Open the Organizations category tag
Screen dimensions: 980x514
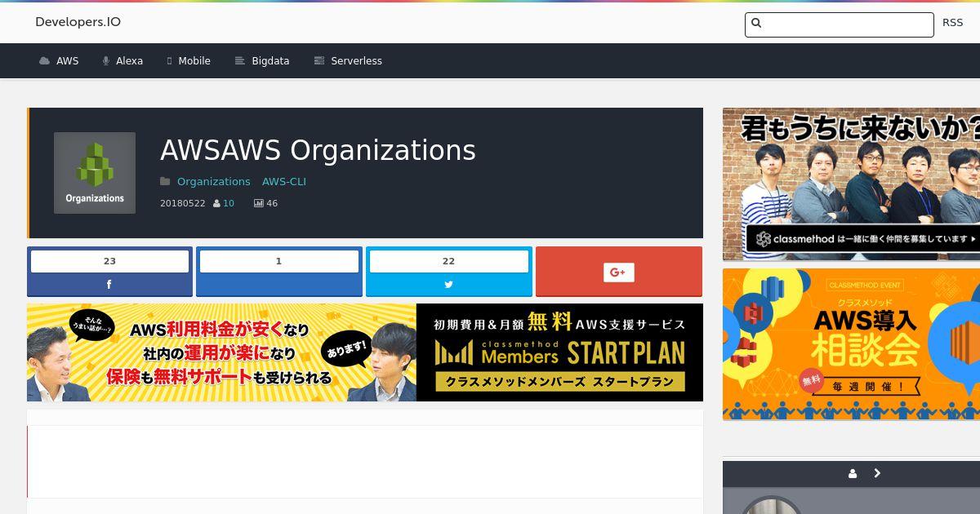(x=213, y=181)
